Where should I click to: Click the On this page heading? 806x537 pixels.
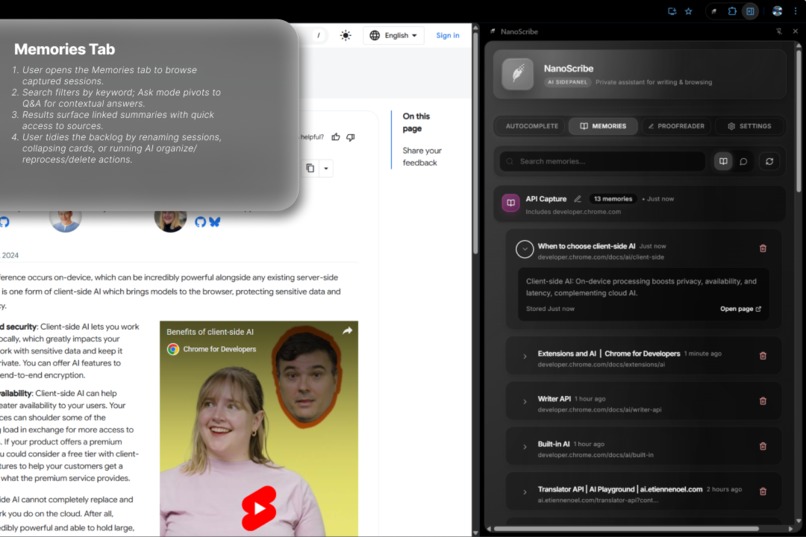coord(416,122)
